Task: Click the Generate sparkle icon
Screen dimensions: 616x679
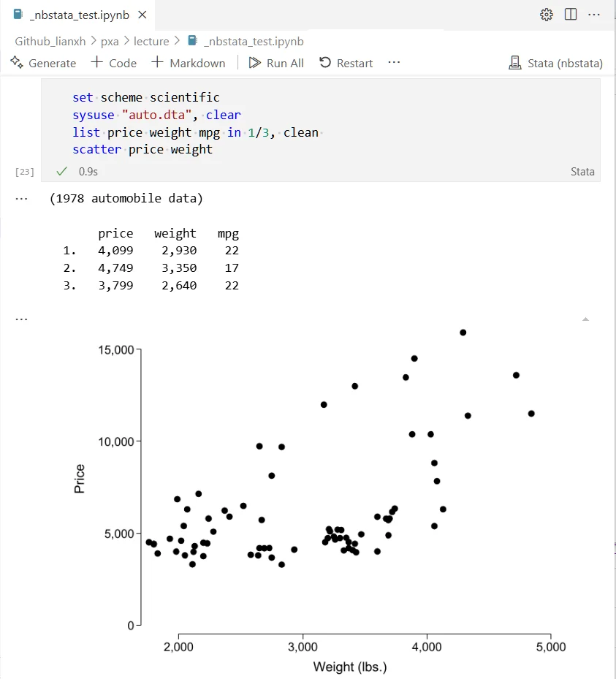Action: (16, 63)
